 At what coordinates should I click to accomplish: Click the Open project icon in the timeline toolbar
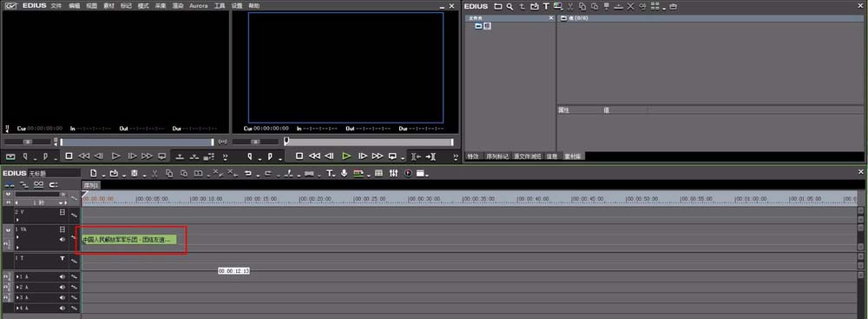pos(114,173)
